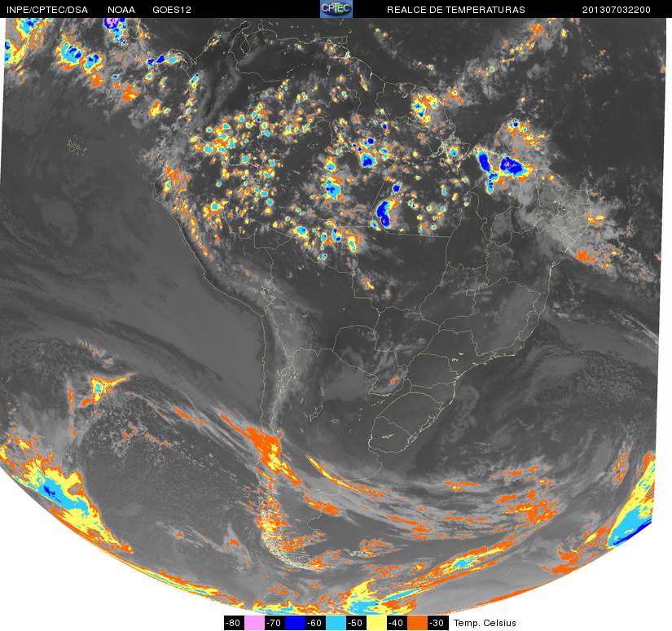Select the REALCE DE TEMPERATURAS title
This screenshot has width=672, height=631.
point(455,10)
